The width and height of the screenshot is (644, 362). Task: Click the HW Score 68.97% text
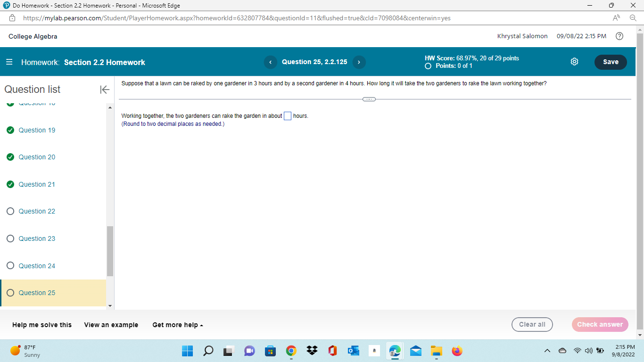click(471, 58)
